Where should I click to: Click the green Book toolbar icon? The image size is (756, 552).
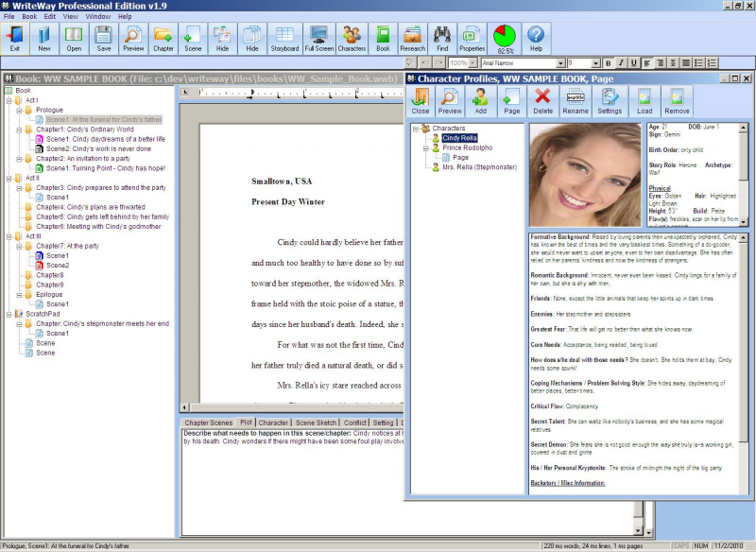(x=383, y=38)
